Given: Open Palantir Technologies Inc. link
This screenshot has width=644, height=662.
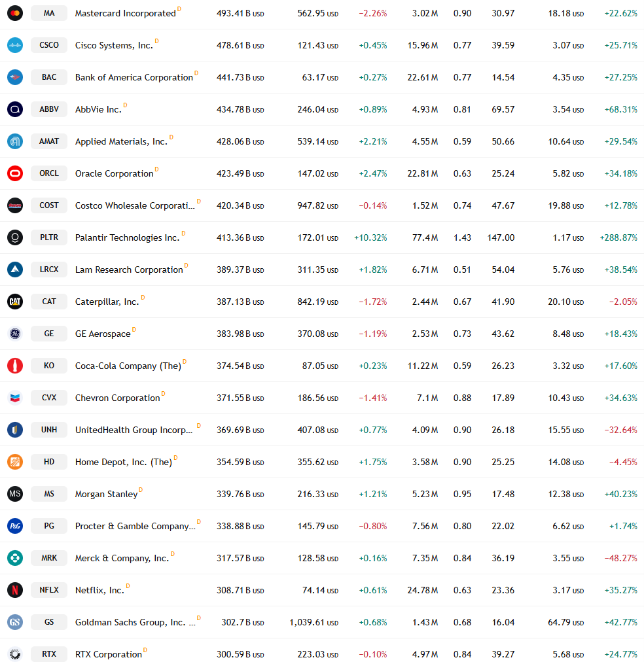Looking at the screenshot, I should (127, 238).
